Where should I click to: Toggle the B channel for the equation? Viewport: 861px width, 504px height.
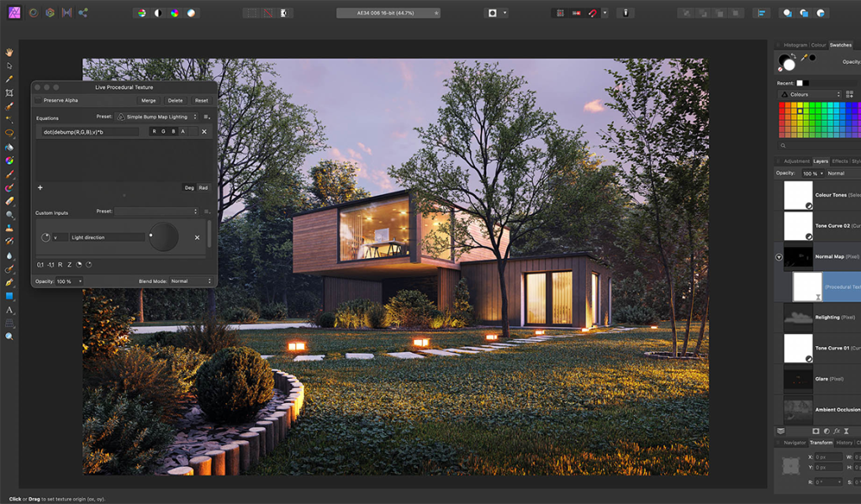pos(173,132)
